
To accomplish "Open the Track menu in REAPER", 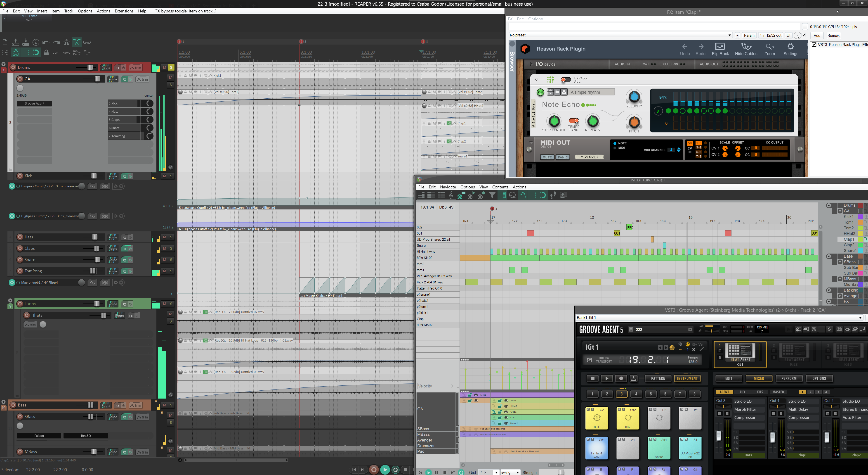I will [x=69, y=11].
